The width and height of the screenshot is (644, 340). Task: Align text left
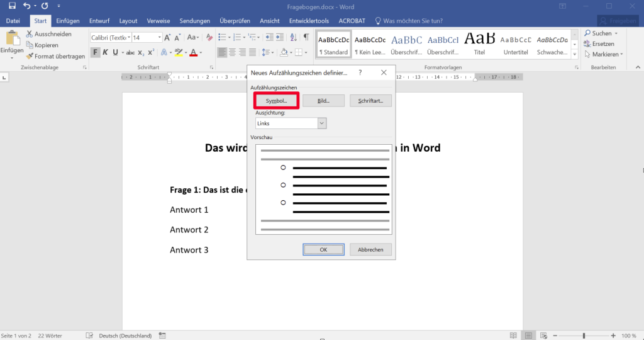pos(222,52)
